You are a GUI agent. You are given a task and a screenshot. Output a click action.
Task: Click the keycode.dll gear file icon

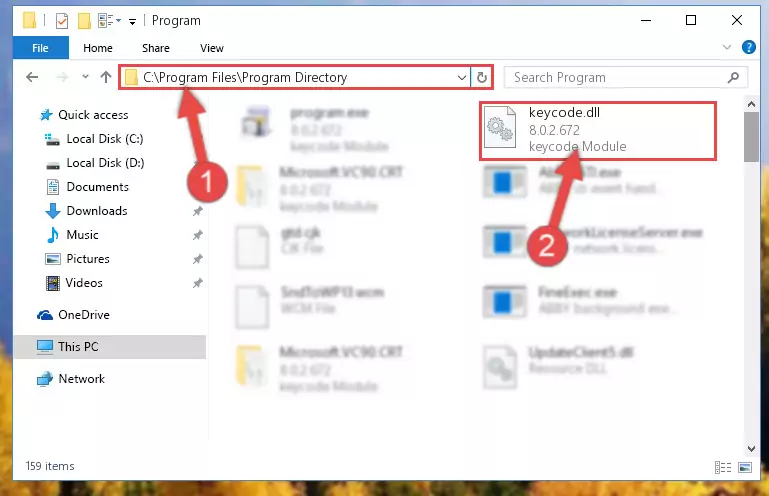coord(499,128)
